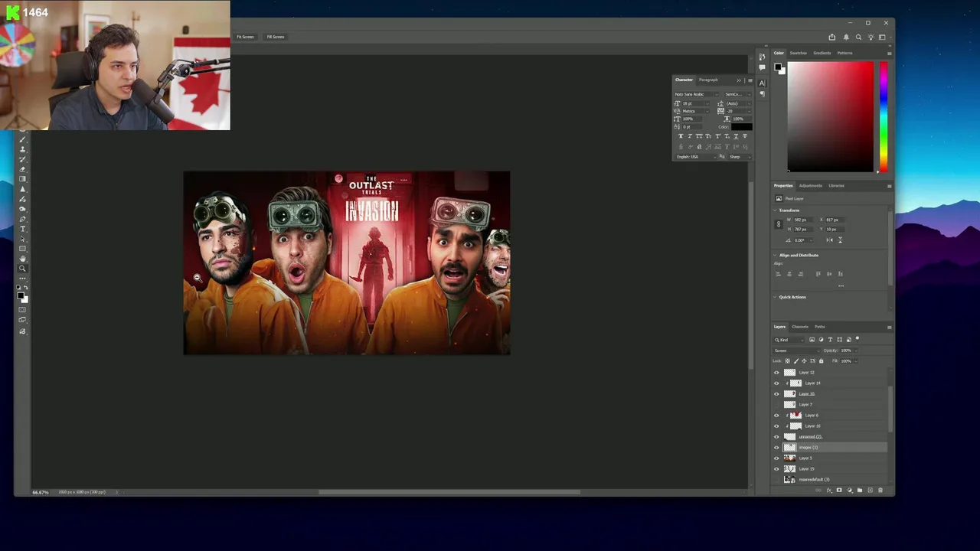Image resolution: width=980 pixels, height=551 pixels.
Task: Click the vertical hue spectrum slider
Action: pyautogui.click(x=884, y=116)
